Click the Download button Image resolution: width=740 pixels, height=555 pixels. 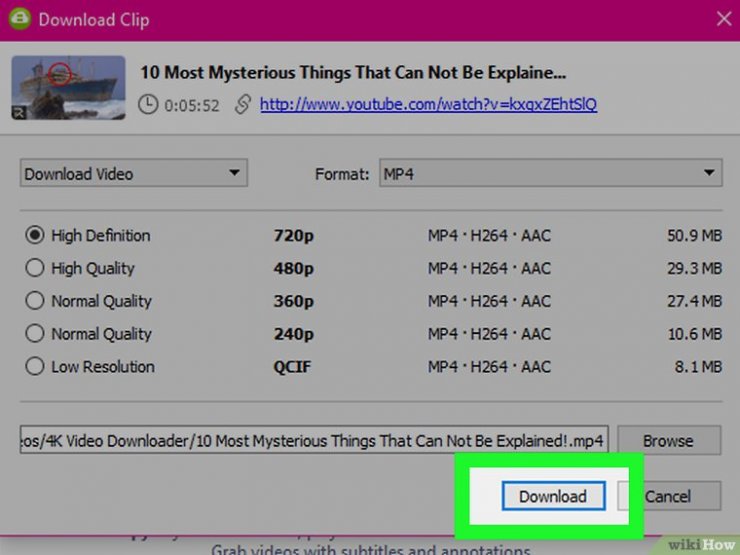554,496
